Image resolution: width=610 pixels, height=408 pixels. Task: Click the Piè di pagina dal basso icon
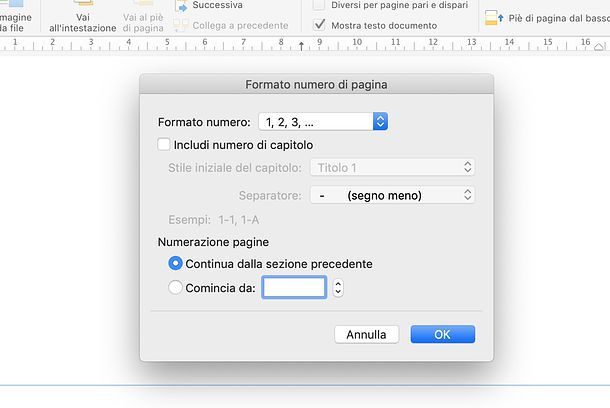click(494, 18)
